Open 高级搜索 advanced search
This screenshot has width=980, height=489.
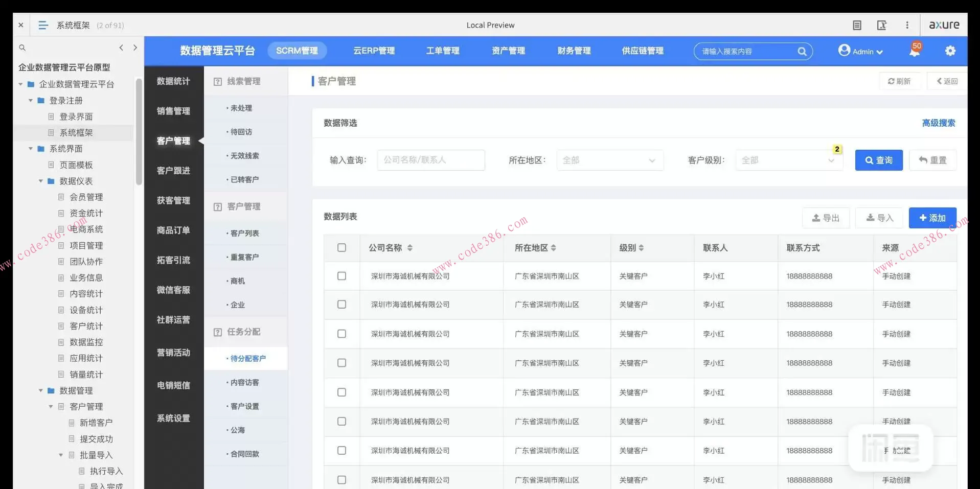coord(938,123)
